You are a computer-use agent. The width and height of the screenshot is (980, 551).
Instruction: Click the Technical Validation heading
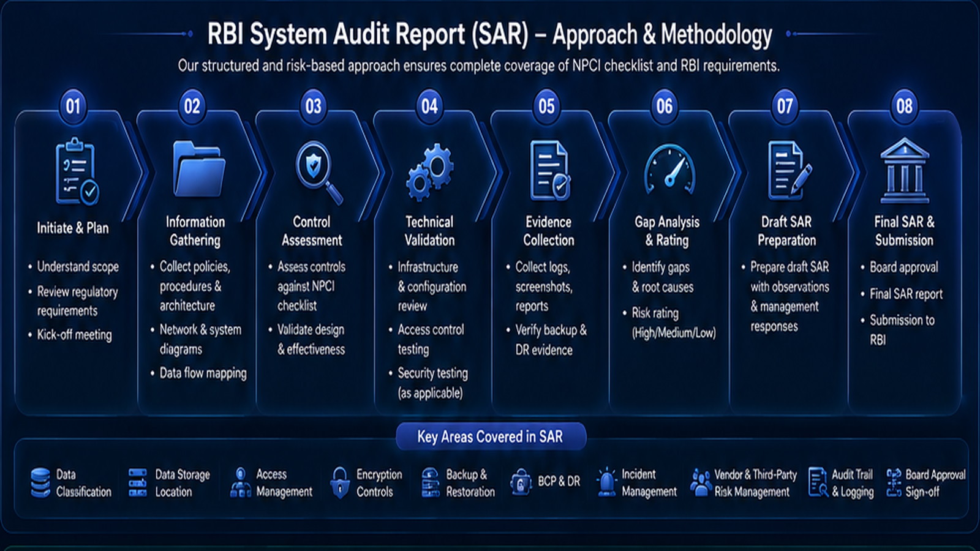click(x=429, y=231)
